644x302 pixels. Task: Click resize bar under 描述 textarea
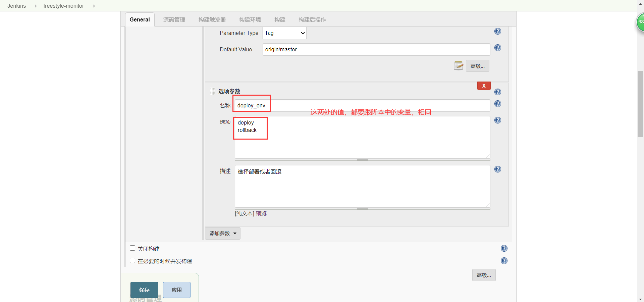tap(362, 209)
